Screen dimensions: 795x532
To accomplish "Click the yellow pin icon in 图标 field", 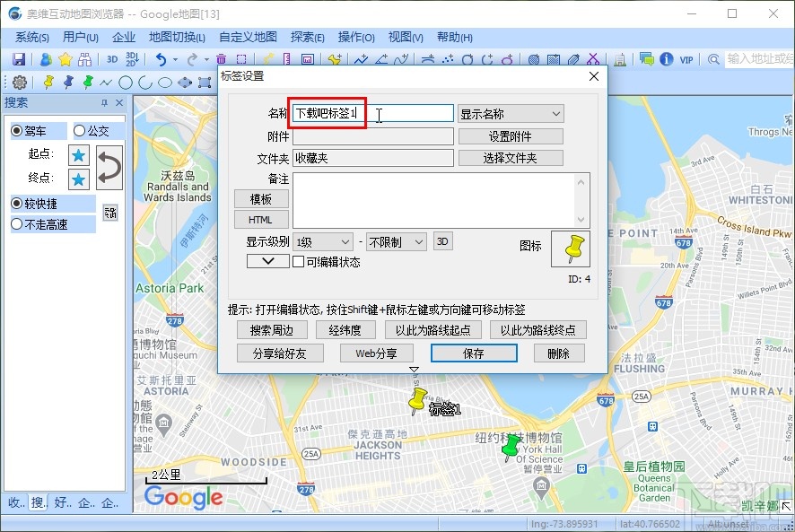I will coord(572,250).
